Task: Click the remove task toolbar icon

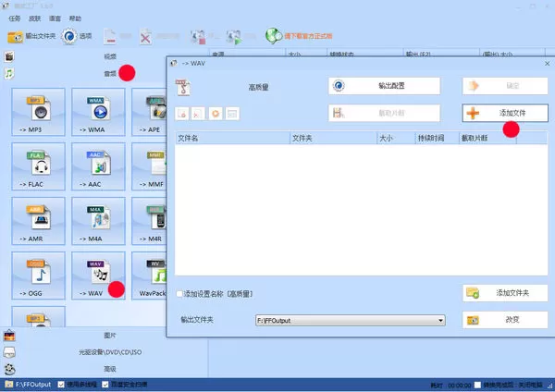Action: pyautogui.click(x=110, y=36)
